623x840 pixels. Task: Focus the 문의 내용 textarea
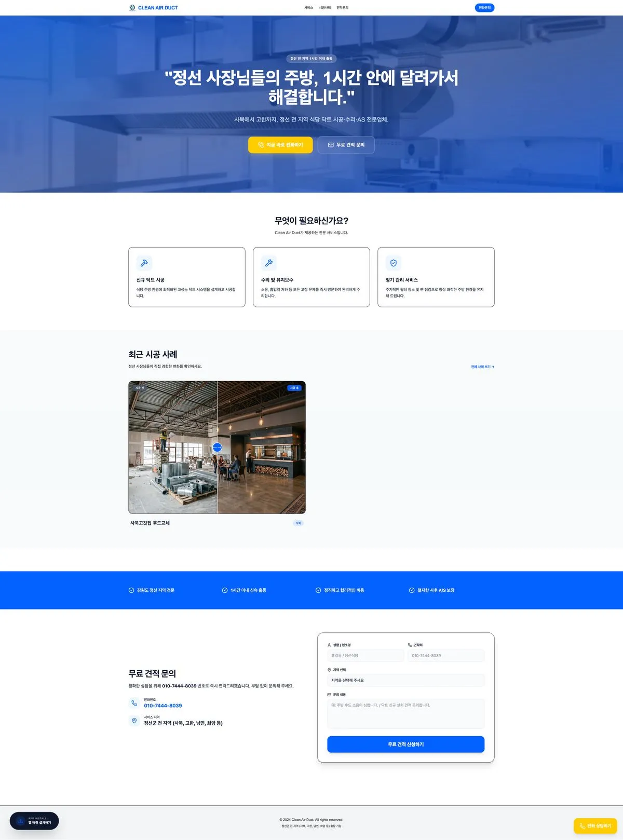pos(405,714)
